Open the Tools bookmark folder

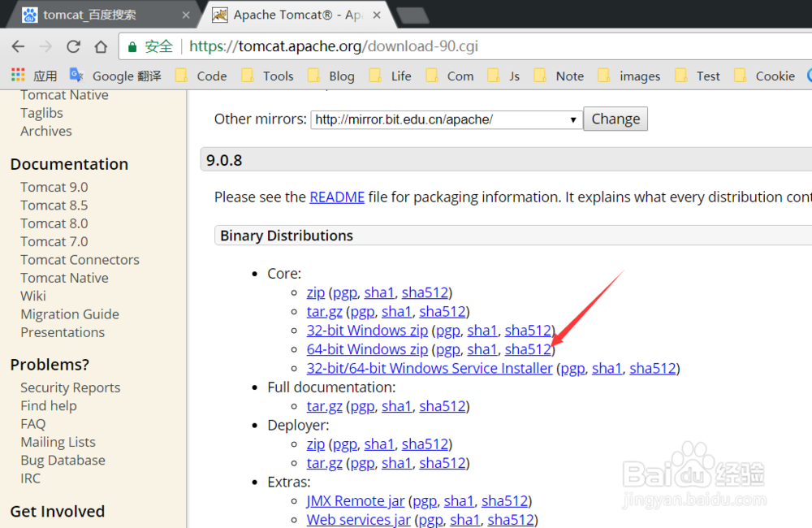(268, 76)
